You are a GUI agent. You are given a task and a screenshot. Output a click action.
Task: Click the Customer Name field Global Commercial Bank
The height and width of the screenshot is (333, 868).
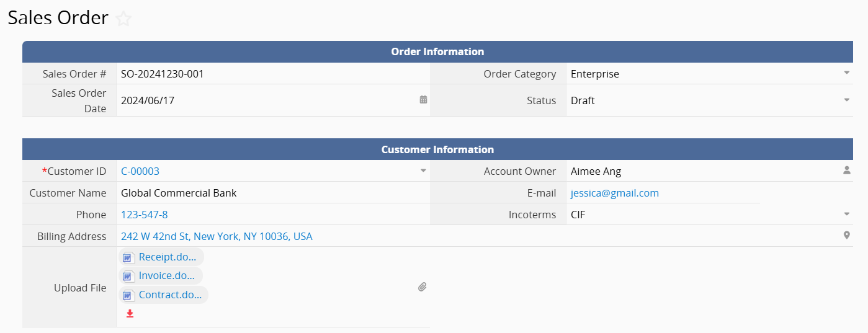point(273,193)
